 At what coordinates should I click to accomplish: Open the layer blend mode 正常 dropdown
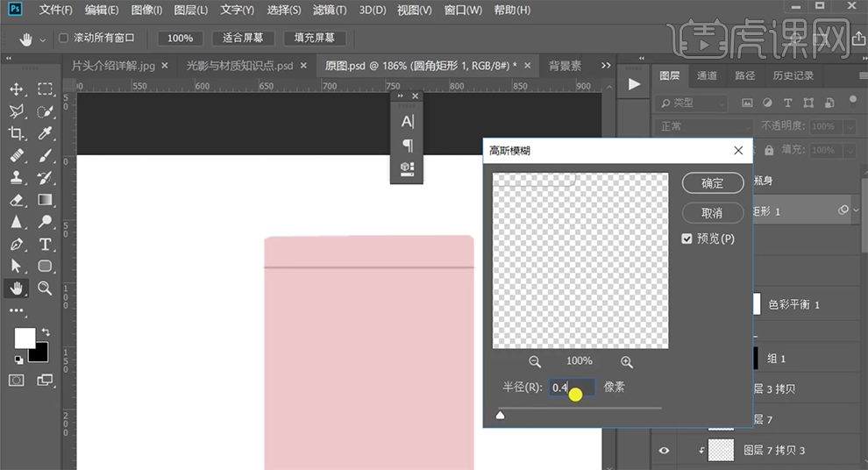[x=703, y=126]
